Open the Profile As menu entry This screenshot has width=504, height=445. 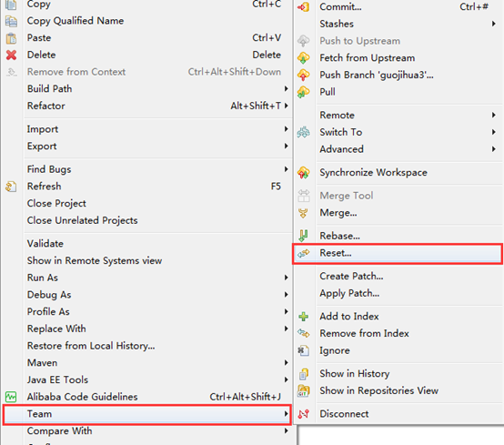tap(48, 312)
